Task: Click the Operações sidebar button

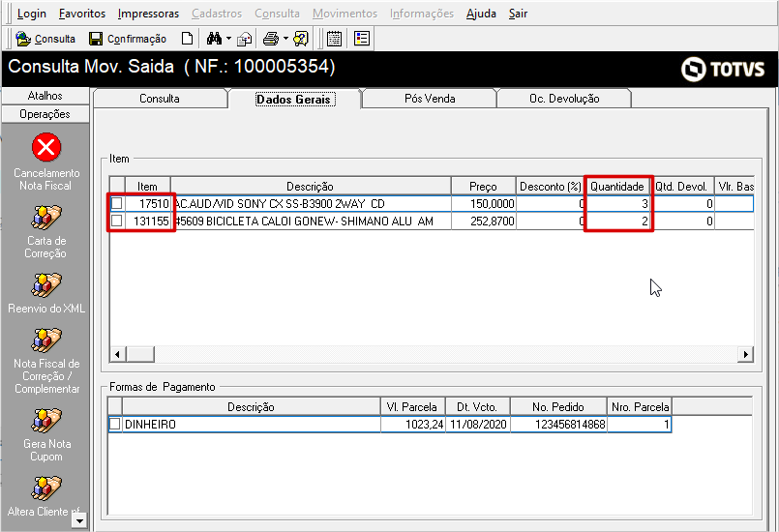Action: pyautogui.click(x=45, y=114)
